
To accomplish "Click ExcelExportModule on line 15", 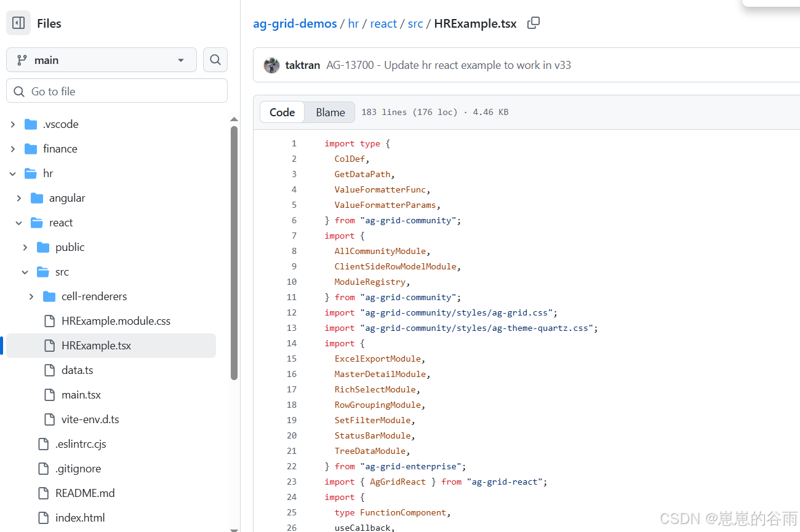I will click(x=378, y=359).
